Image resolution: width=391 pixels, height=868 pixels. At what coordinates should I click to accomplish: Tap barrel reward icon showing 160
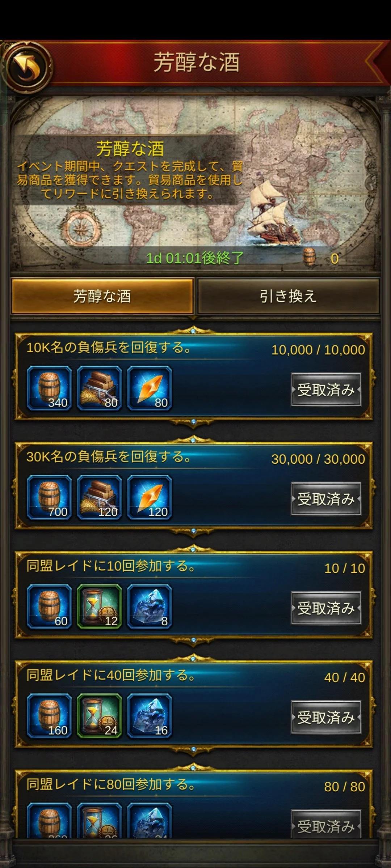[x=49, y=716]
